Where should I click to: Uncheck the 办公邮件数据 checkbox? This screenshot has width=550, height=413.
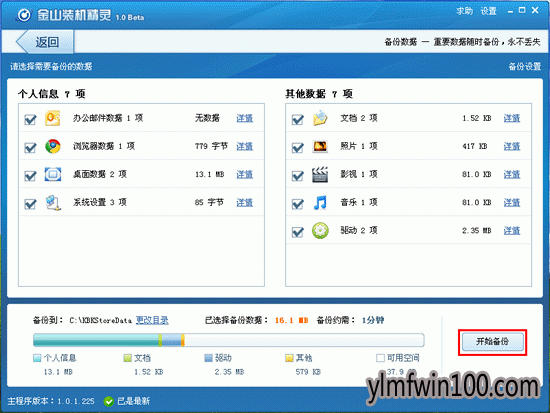[31, 119]
